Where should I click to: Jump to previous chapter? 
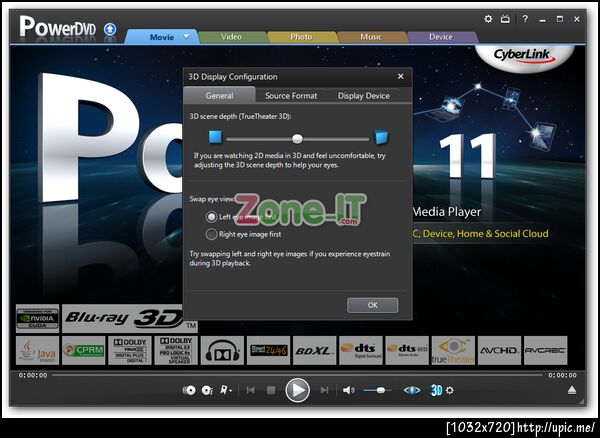(251, 390)
